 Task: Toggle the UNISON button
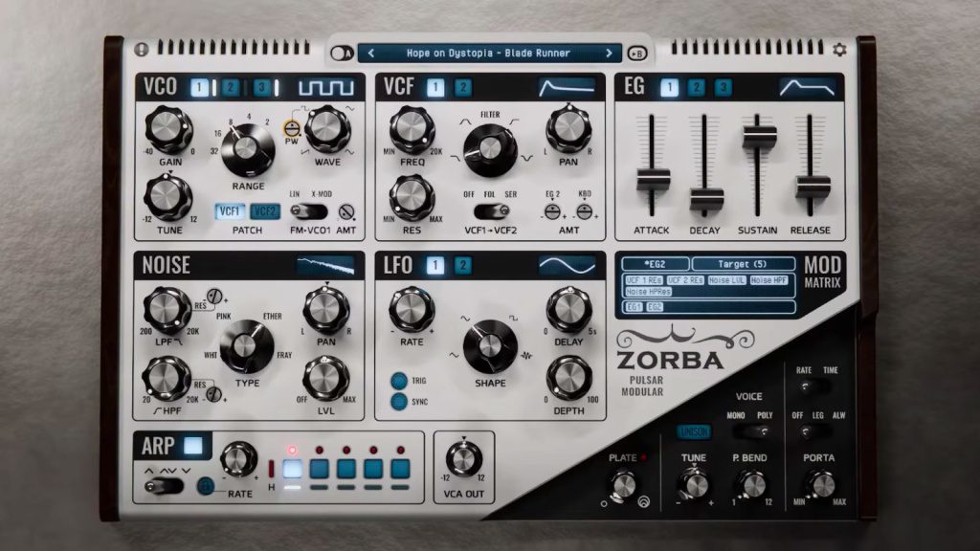click(695, 431)
